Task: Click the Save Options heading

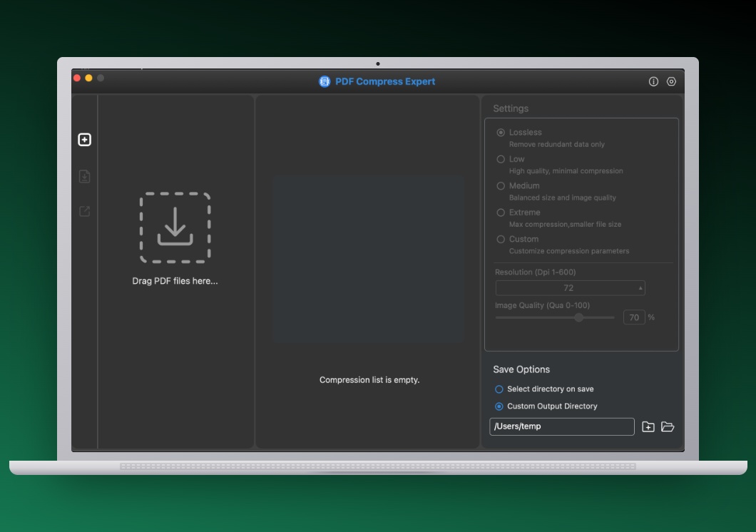Action: pos(521,369)
